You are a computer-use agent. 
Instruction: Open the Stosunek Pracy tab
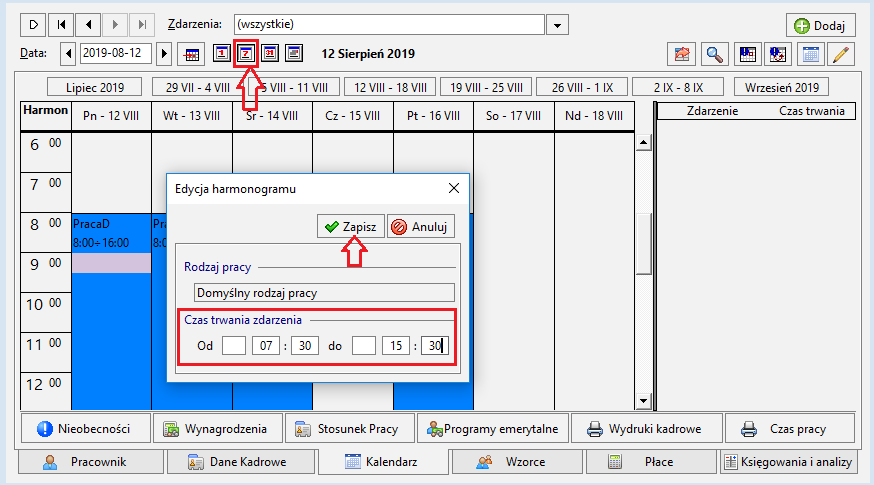[x=349, y=429]
